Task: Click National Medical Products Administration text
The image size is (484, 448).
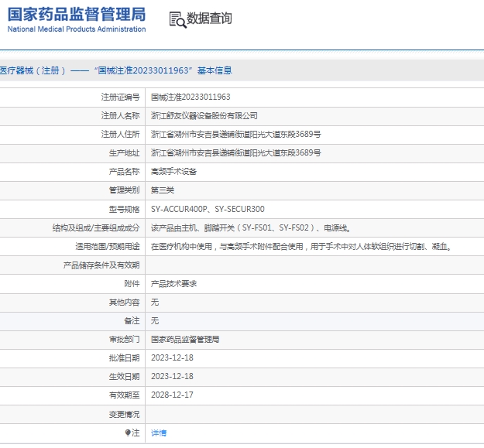Action: pos(77,29)
